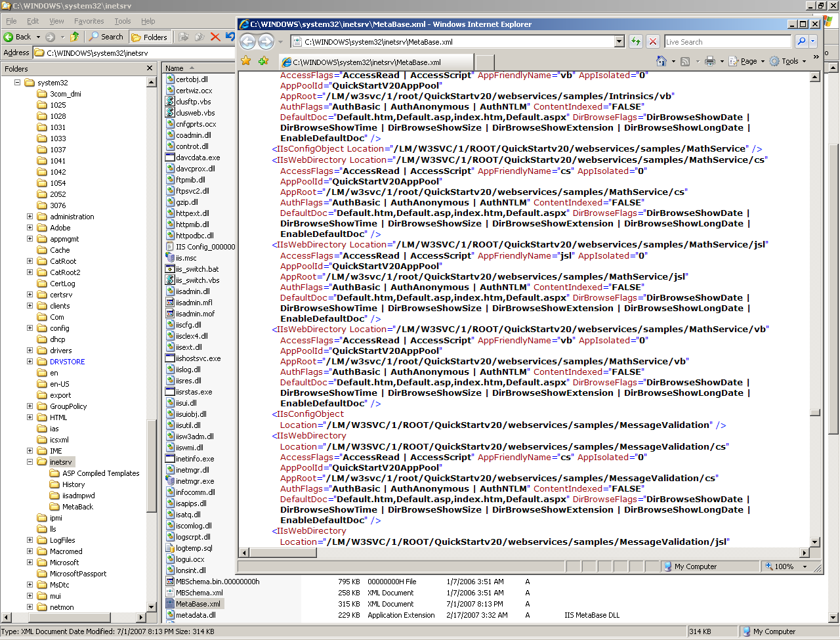Collapse the system32 tree node
This screenshot has width=840, height=640.
tap(17, 83)
